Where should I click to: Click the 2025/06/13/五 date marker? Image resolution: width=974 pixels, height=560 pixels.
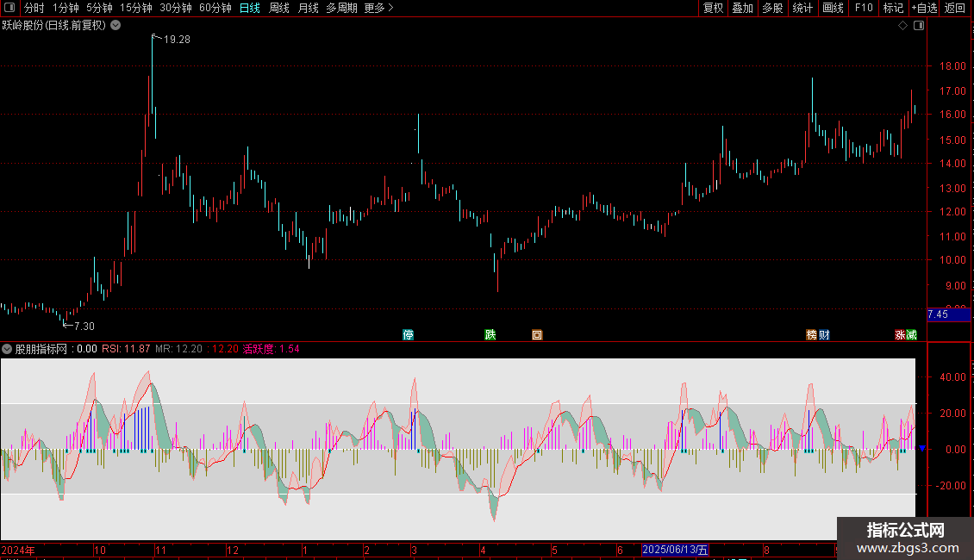(675, 550)
